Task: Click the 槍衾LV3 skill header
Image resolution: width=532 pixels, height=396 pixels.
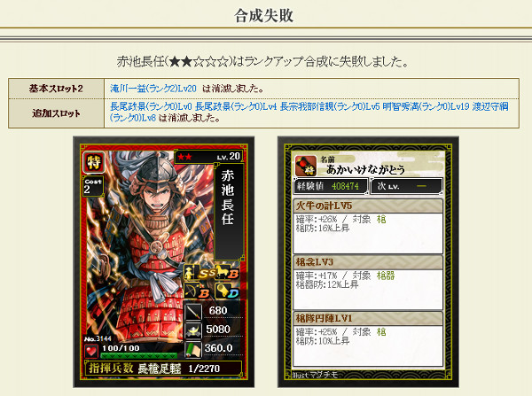Action: 368,262
